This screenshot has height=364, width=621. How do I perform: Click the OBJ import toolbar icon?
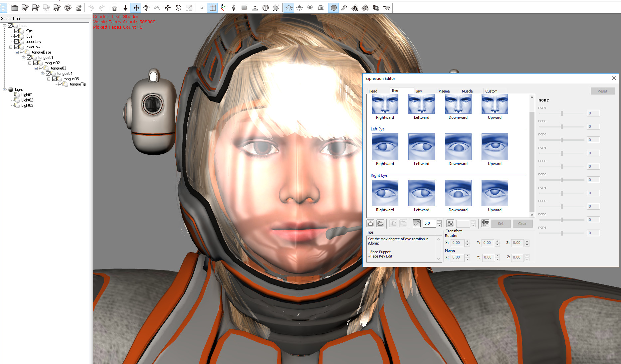pyautogui.click(x=57, y=8)
